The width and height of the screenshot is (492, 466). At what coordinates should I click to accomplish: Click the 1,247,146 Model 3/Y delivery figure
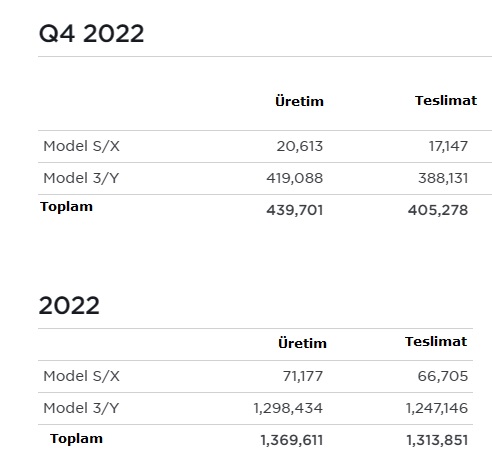click(437, 408)
